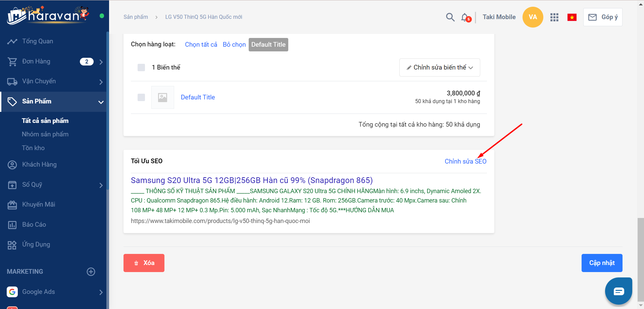Expand the Google Ads submenu arrow
Viewport: 644px width, 309px height.
tap(101, 292)
